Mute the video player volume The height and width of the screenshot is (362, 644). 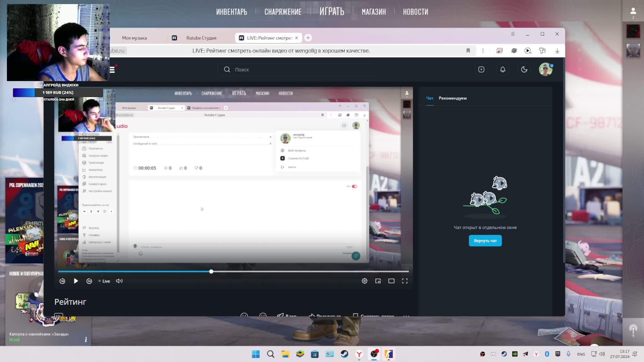(119, 281)
